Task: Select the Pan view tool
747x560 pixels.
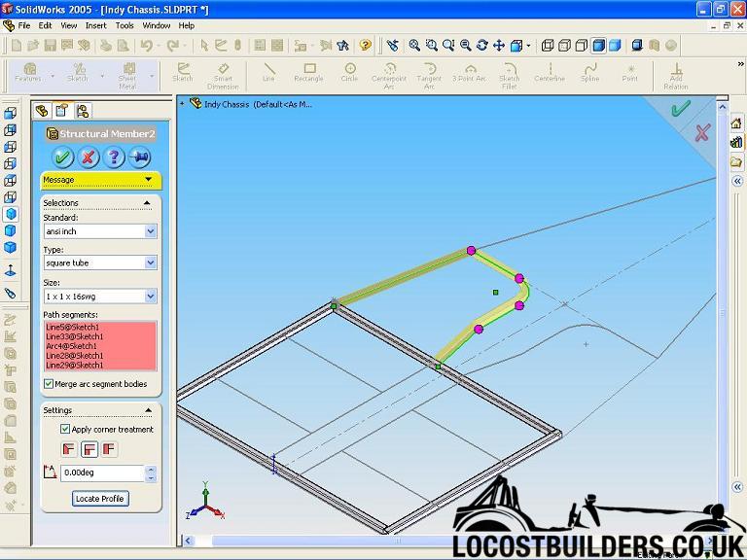Action: coord(498,45)
